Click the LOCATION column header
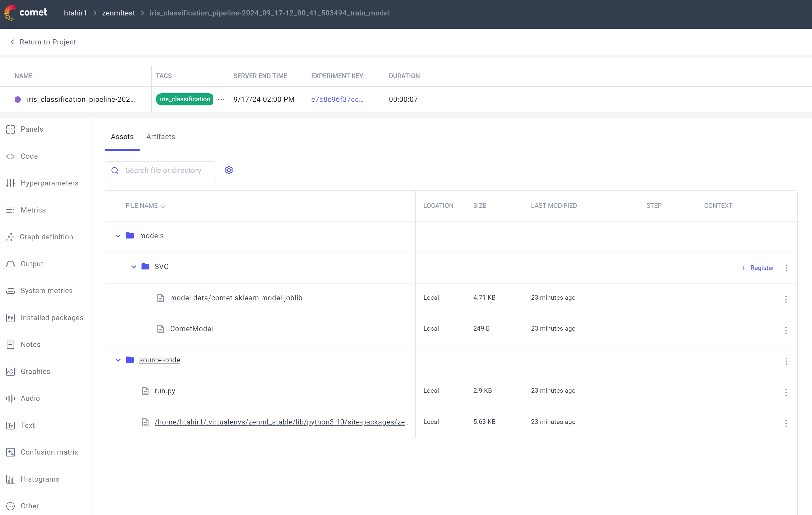The width and height of the screenshot is (812, 515). pos(438,206)
